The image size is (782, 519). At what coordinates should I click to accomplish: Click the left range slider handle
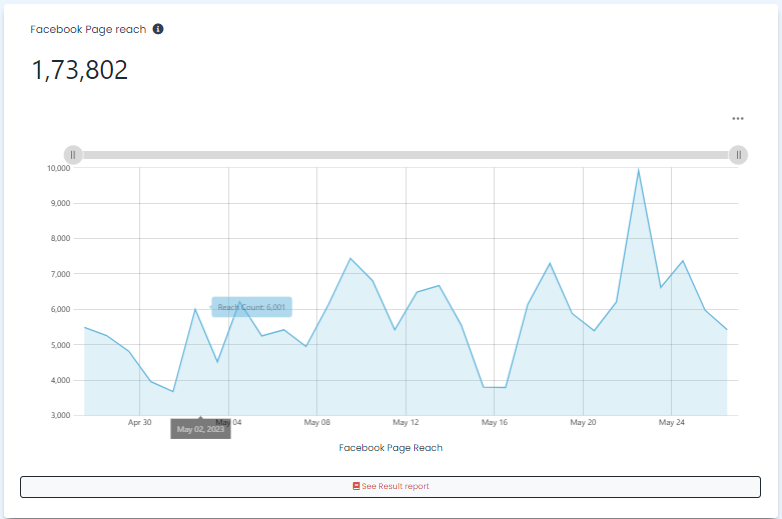73,154
